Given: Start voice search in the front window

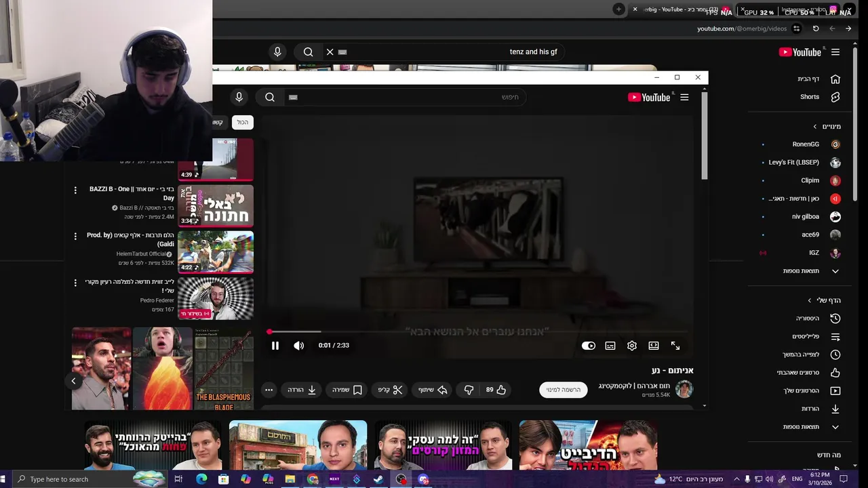Looking at the screenshot, I should coord(239,98).
